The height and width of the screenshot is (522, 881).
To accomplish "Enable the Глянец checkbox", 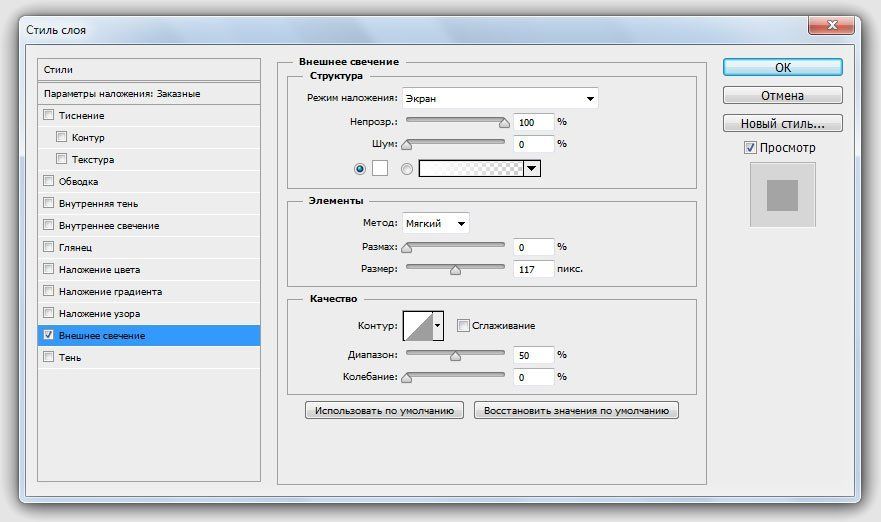I will point(49,247).
